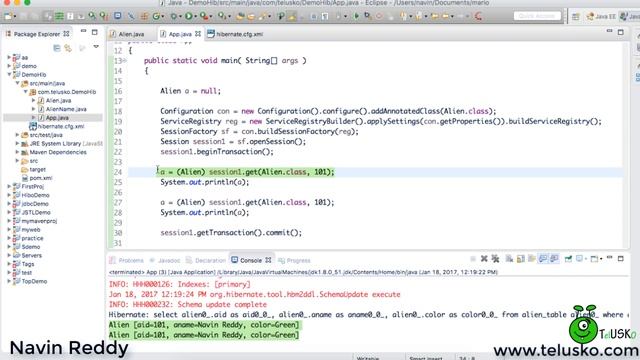Image resolution: width=640 pixels, height=360 pixels.
Task: Expand the aa project node
Action: [9, 58]
